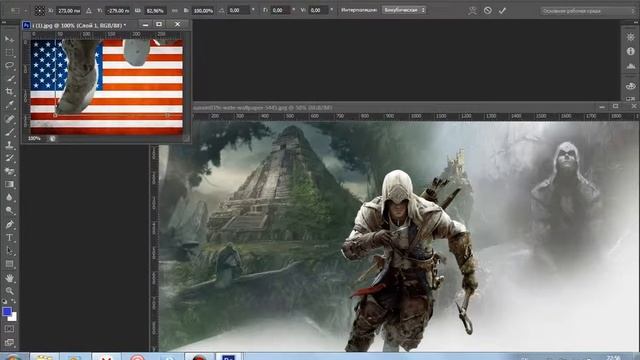Activate the flag document title tab
640x360 pixels.
(80, 25)
